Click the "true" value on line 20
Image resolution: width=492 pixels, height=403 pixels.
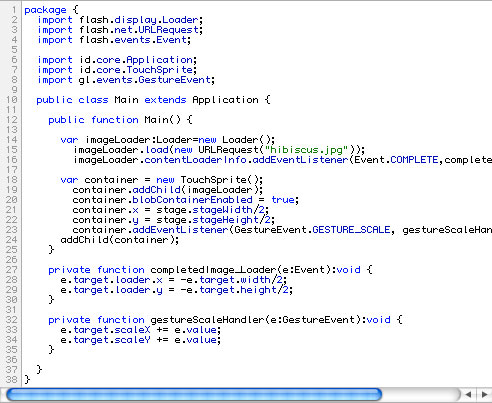283,200
